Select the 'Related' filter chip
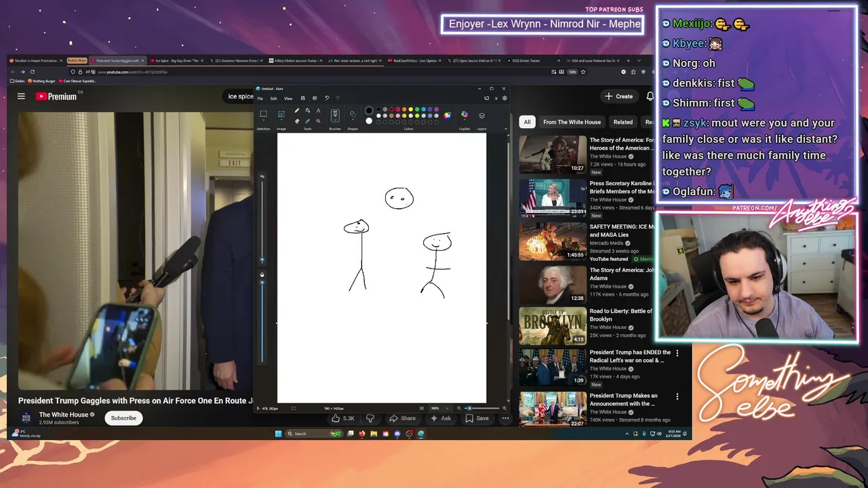Image resolution: width=868 pixels, height=488 pixels. [623, 122]
